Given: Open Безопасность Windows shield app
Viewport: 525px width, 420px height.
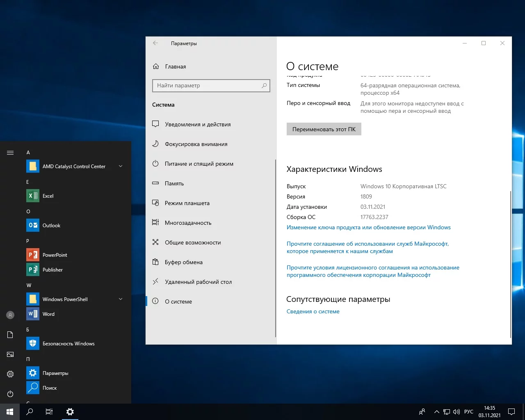Looking at the screenshot, I should 68,344.
